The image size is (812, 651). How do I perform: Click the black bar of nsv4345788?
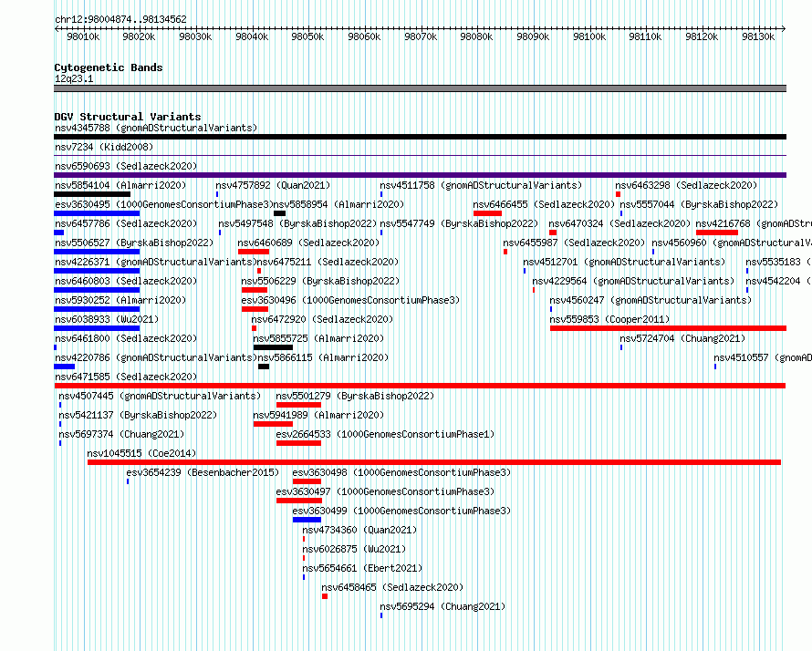420,137
